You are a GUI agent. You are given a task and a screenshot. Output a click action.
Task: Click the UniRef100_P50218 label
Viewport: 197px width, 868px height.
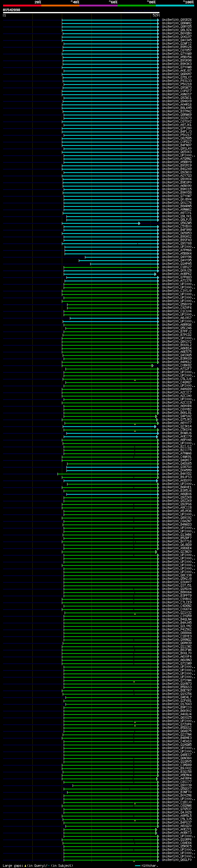click(x=176, y=84)
